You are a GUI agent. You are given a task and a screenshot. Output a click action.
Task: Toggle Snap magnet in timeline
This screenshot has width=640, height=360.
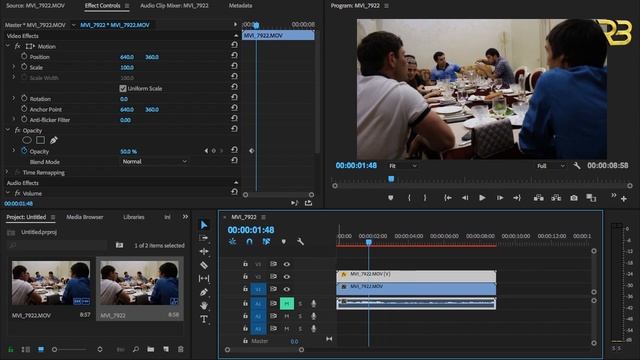click(249, 242)
